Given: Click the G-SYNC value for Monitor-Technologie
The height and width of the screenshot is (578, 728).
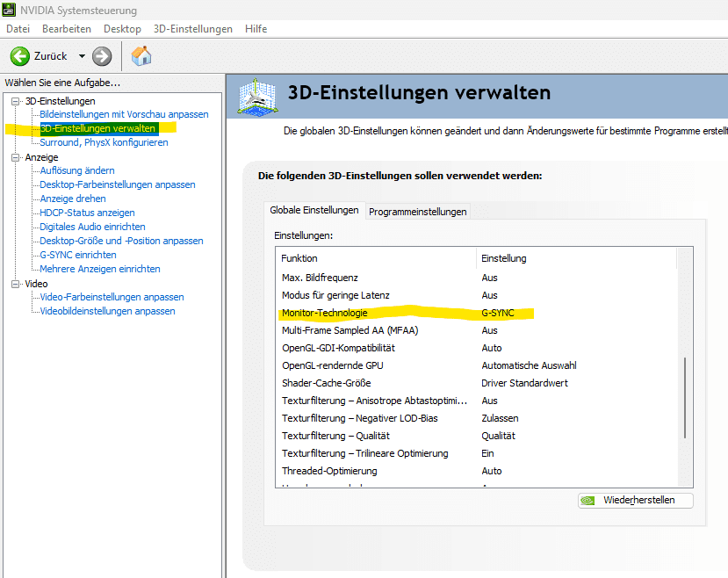Looking at the screenshot, I should [498, 313].
